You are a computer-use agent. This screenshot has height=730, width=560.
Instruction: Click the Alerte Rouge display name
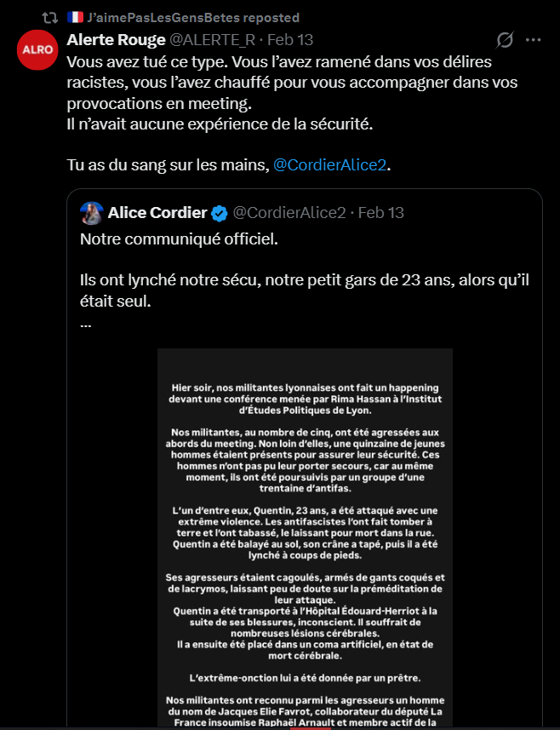tap(115, 40)
